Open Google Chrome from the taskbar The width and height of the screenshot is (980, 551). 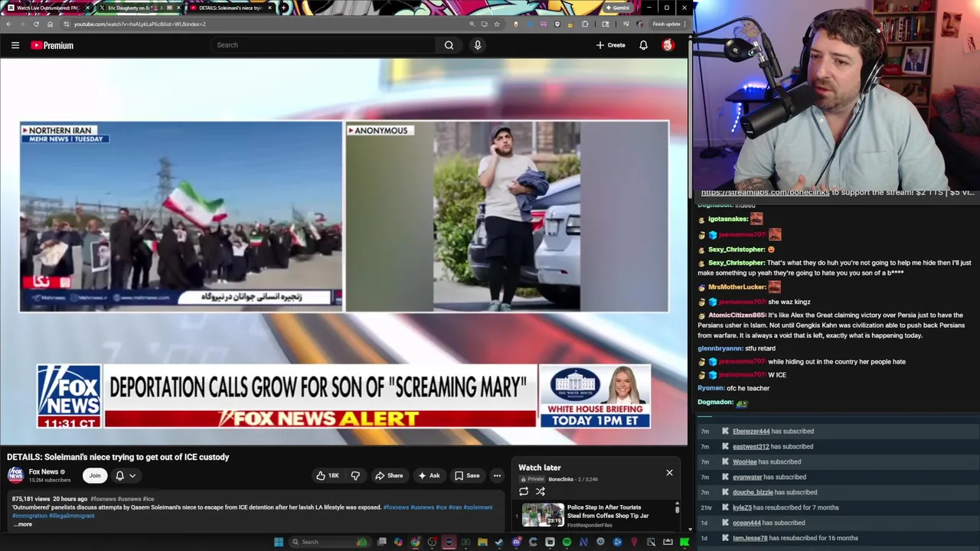(x=415, y=542)
